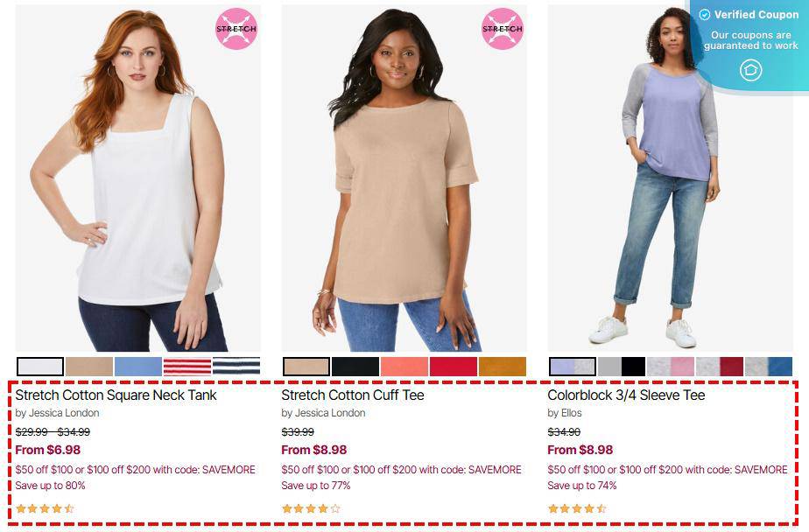Viewport: 809px width, 532px height.
Task: Select gray and black swatch for Colorblock Tee
Action: [x=622, y=367]
